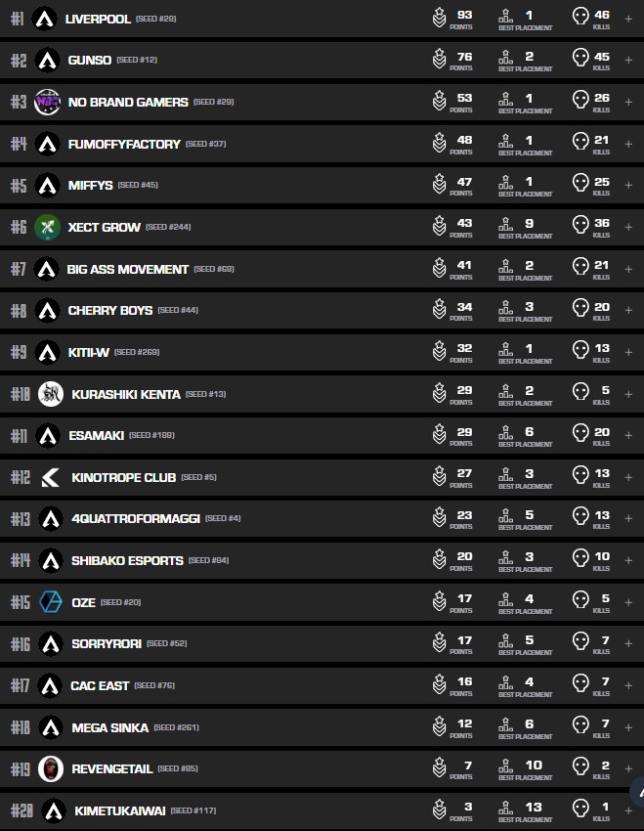This screenshot has height=831, width=644.
Task: Expand the Esamaki team details
Action: pos(628,435)
